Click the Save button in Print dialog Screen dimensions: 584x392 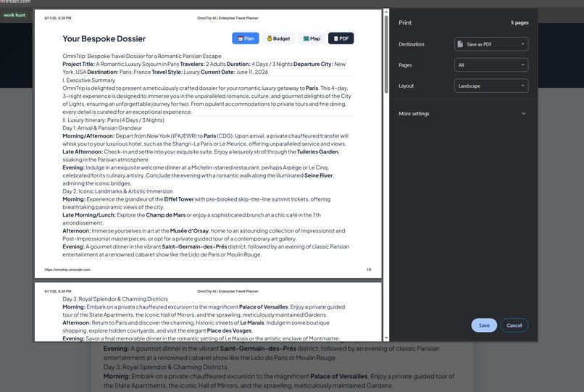(484, 325)
